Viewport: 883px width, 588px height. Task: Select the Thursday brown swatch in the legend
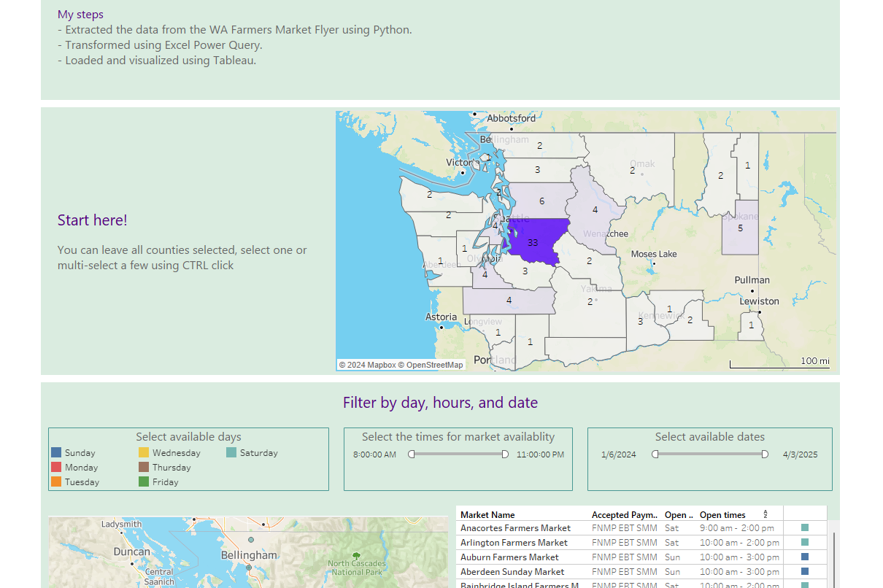click(x=144, y=468)
